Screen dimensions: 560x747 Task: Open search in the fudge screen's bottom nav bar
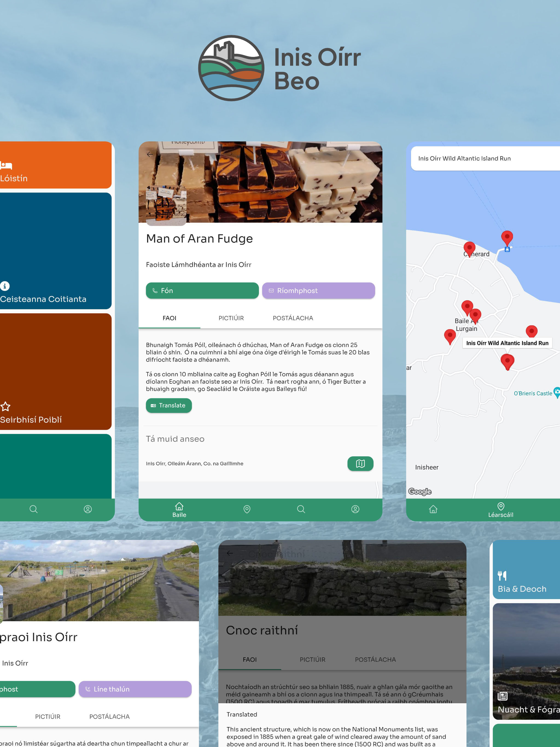click(301, 509)
